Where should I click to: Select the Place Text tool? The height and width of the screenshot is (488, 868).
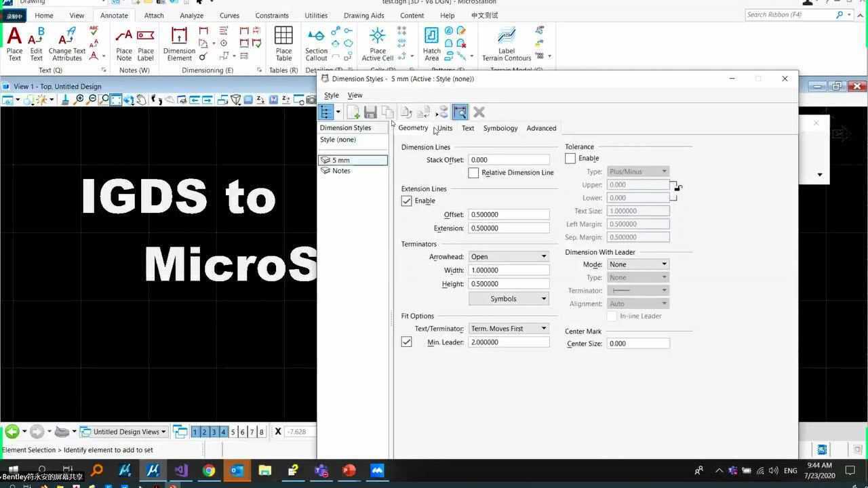(x=14, y=44)
